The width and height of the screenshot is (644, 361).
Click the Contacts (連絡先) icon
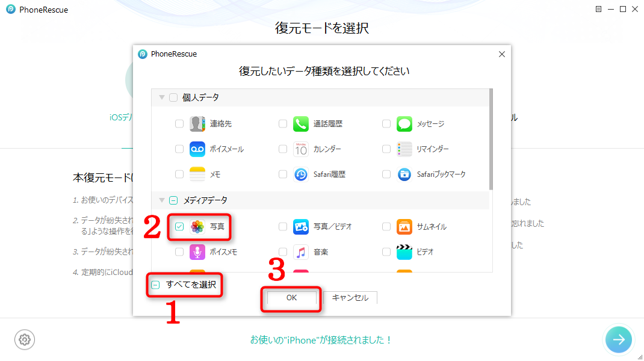(197, 123)
